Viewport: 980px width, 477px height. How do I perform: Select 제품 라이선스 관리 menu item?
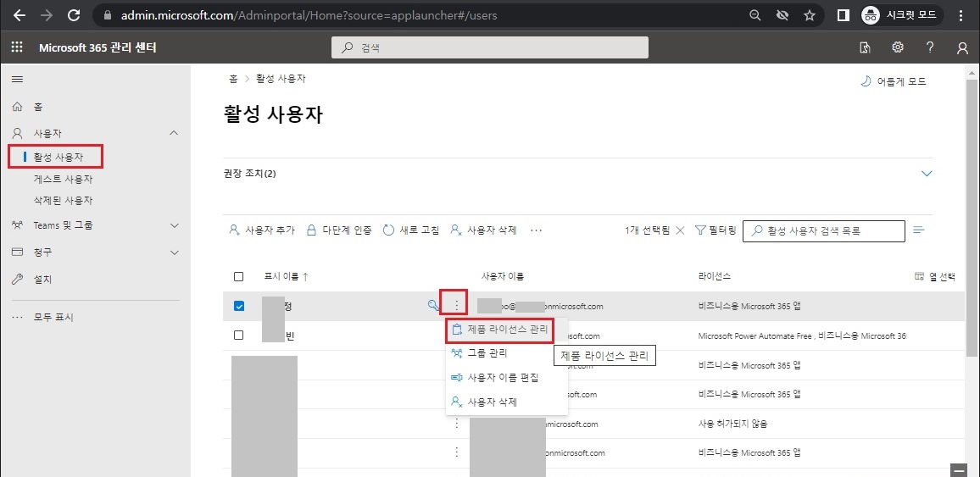(x=501, y=330)
